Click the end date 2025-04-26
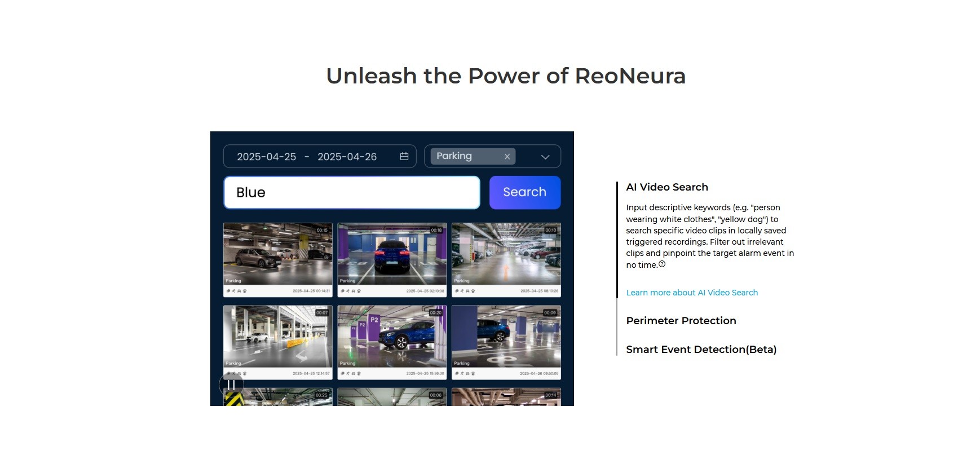This screenshot has height=473, width=980. 347,157
